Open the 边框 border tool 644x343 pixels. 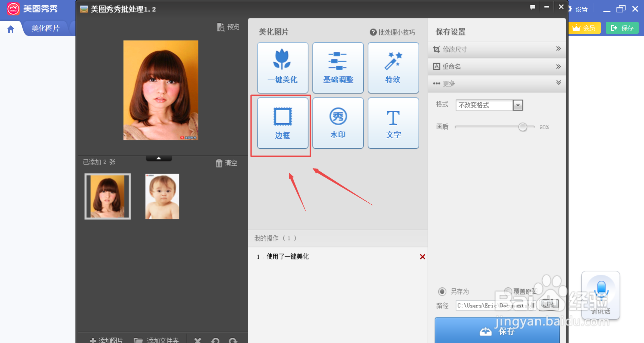point(282,123)
